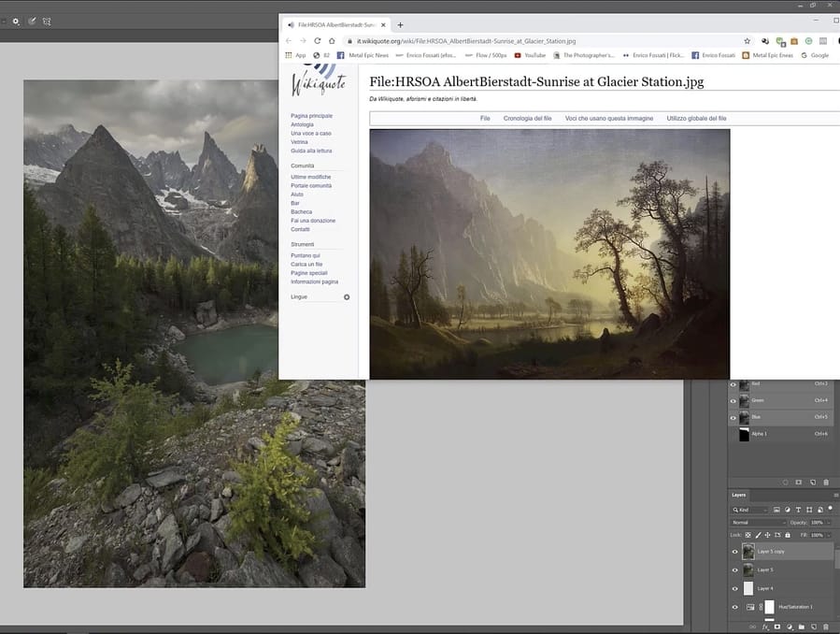Open Fai una donazione link
The width and height of the screenshot is (840, 634).
click(313, 221)
